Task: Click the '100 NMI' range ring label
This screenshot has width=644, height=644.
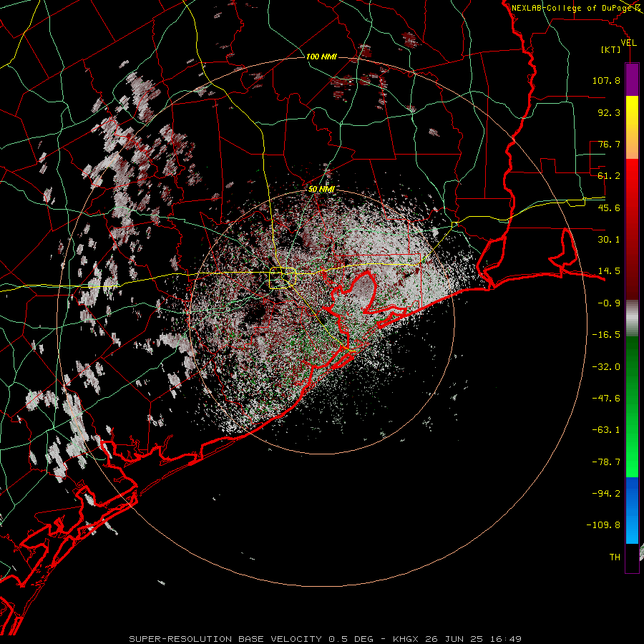Action: coord(321,57)
